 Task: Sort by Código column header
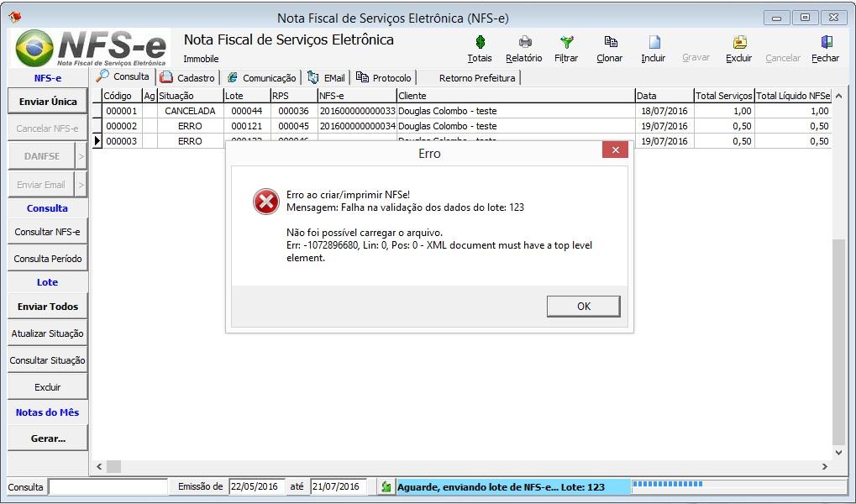coord(123,96)
